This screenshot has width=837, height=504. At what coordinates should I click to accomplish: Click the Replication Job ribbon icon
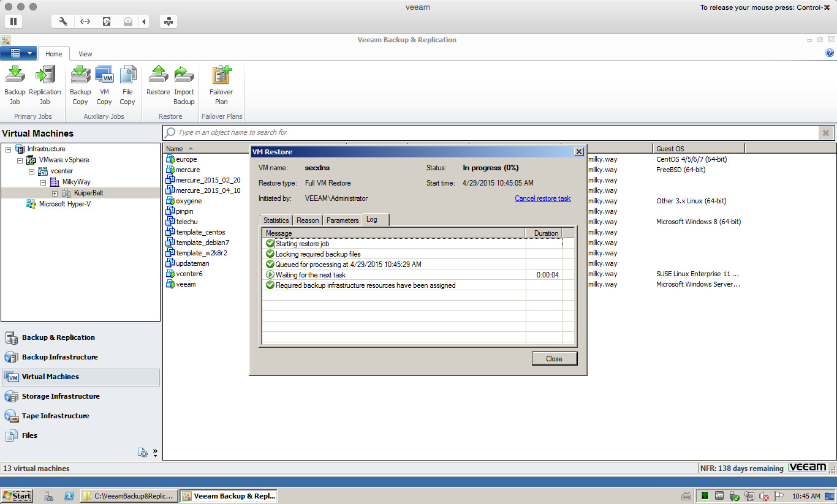(x=45, y=75)
